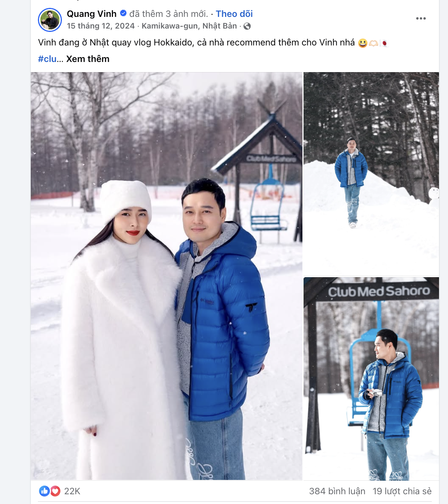Open the Kamikawa-gun, Nhật Bản location link

(189, 26)
